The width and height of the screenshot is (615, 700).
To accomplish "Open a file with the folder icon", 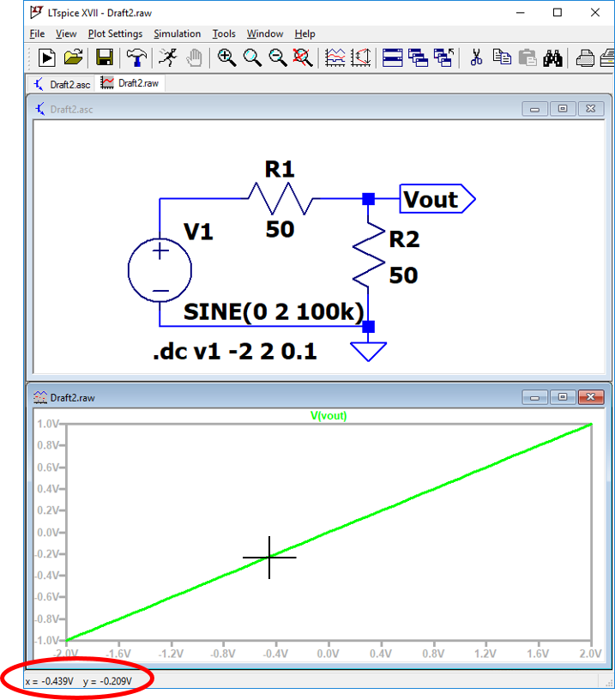I will (x=74, y=57).
